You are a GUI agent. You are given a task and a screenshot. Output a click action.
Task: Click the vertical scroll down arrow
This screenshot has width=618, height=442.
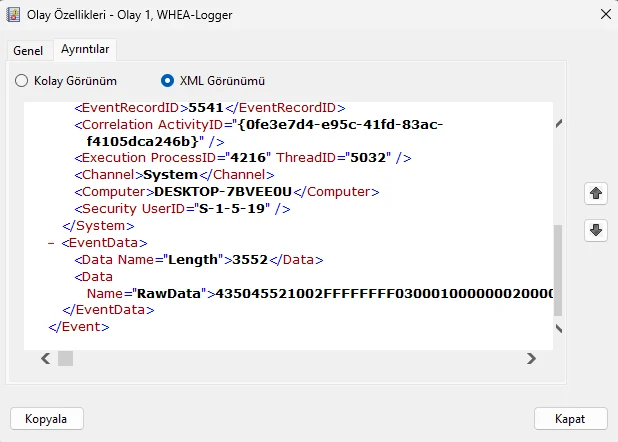[558, 328]
